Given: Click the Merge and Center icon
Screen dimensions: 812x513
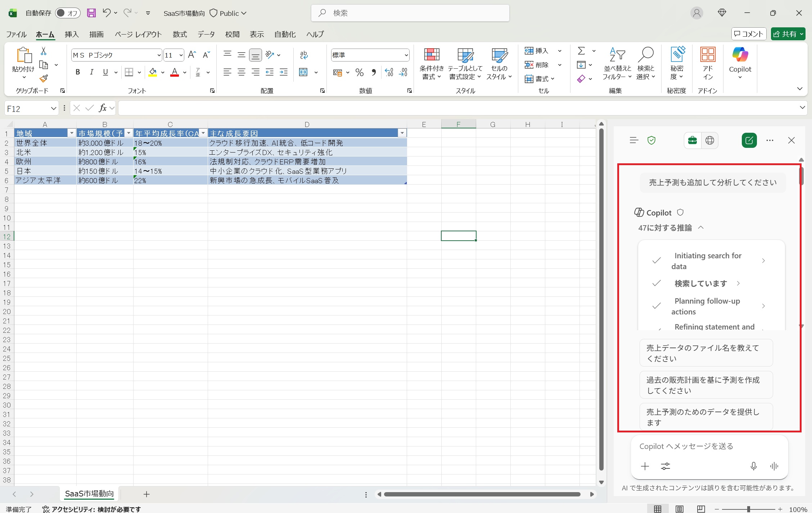Looking at the screenshot, I should [303, 72].
